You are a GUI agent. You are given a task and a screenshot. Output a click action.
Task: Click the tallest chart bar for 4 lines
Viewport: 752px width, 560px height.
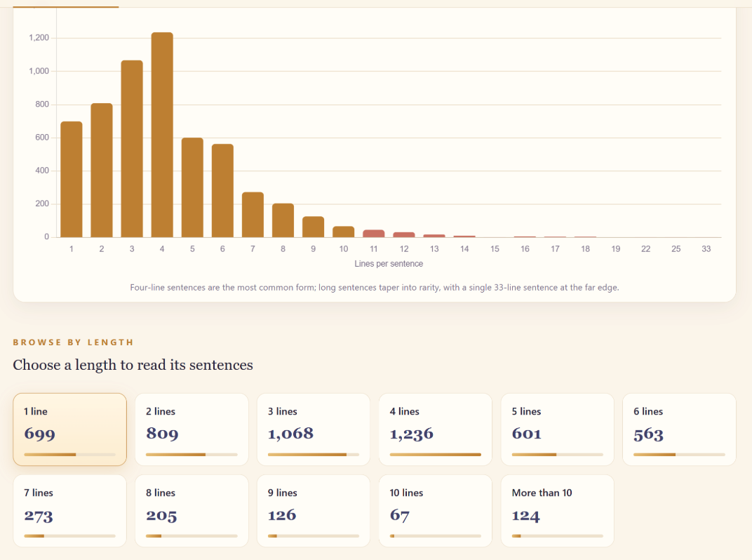(x=162, y=135)
